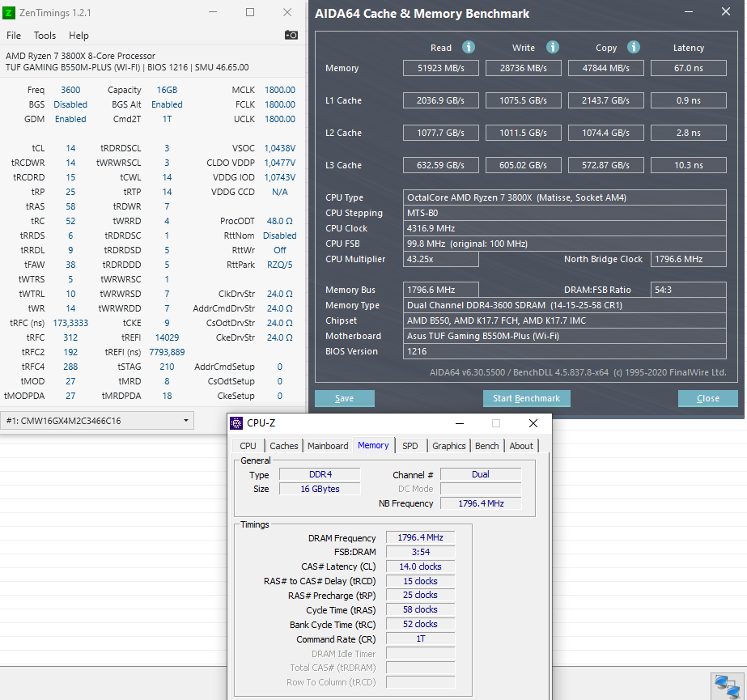Click the L1 Cache Read 2036.9 GB/s field
The width and height of the screenshot is (747, 700).
[x=440, y=100]
